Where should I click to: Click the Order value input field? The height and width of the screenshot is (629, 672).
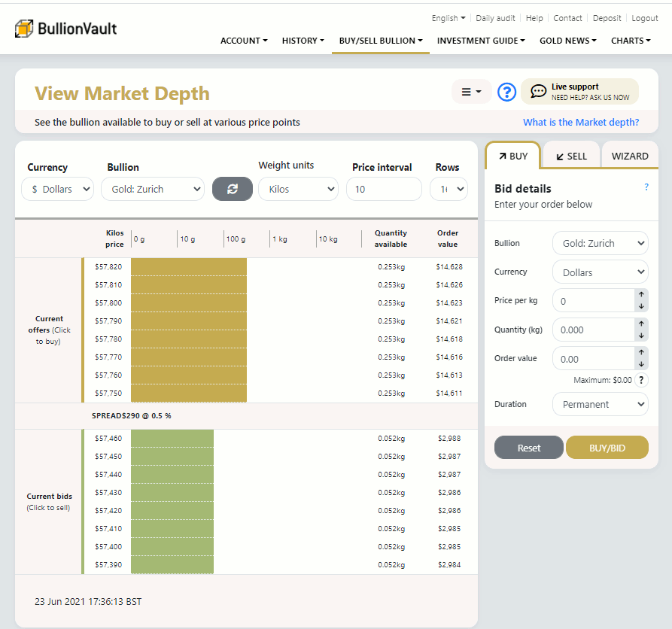(594, 358)
